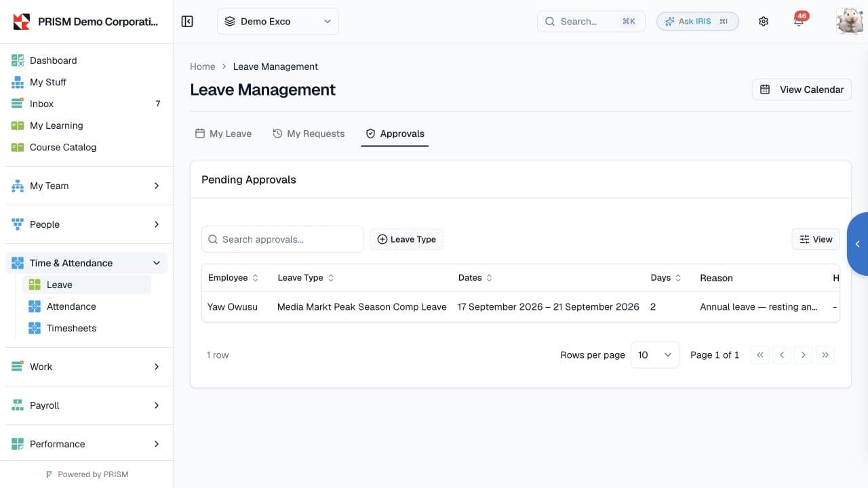Image resolution: width=868 pixels, height=488 pixels.
Task: Click the PRISM Demo Corporation logo icon
Action: click(x=22, y=22)
